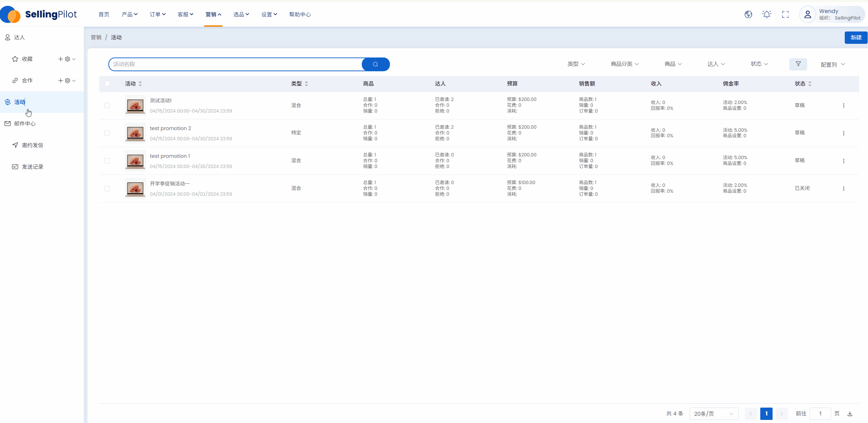
Task: Open the 20条/页 page size dropdown
Action: pyautogui.click(x=713, y=414)
